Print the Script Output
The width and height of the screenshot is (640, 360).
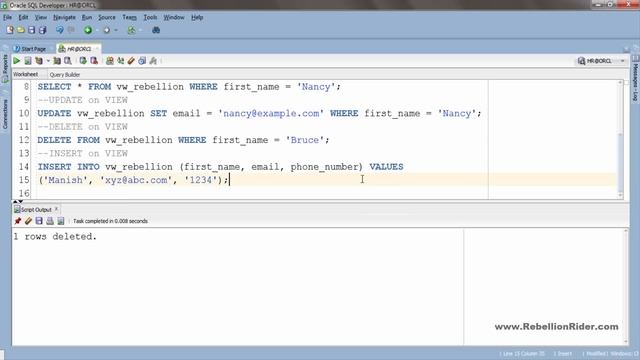click(x=50, y=221)
